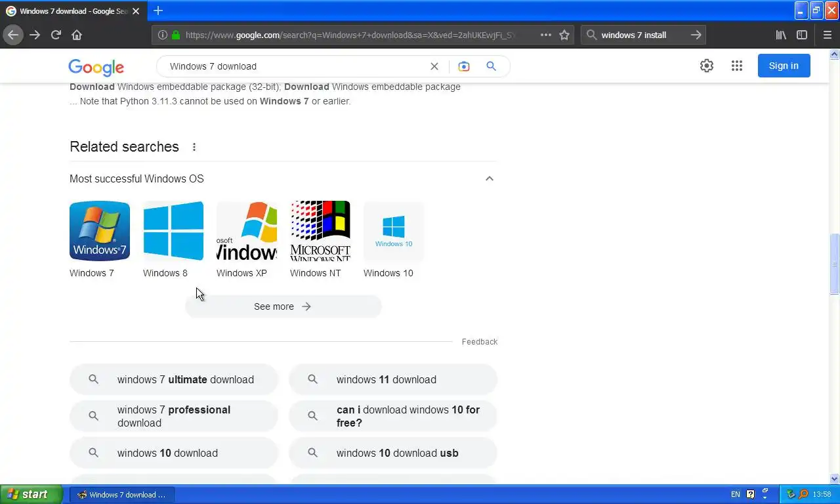The height and width of the screenshot is (504, 840).
Task: Open the Firefox hamburger menu
Action: tap(828, 35)
